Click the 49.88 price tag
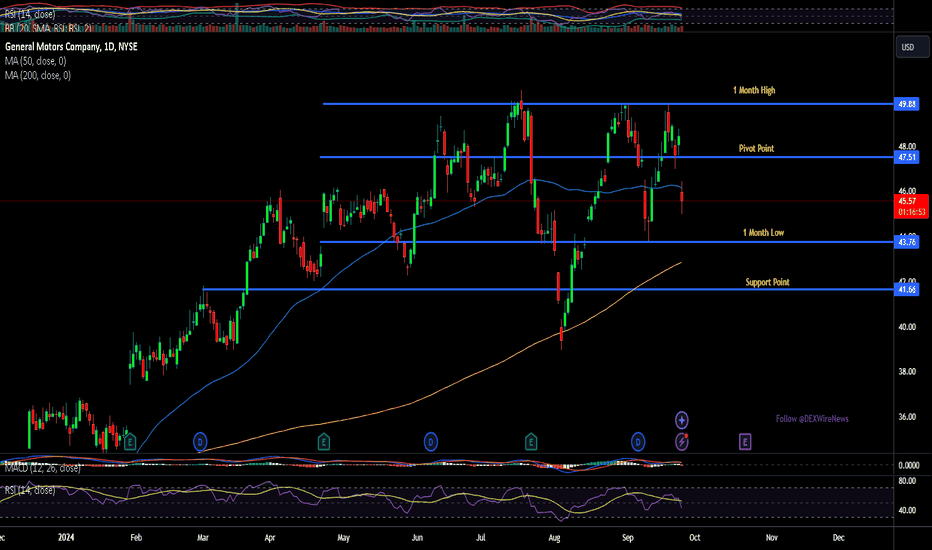Image resolution: width=932 pixels, height=550 pixels. pyautogui.click(x=906, y=104)
